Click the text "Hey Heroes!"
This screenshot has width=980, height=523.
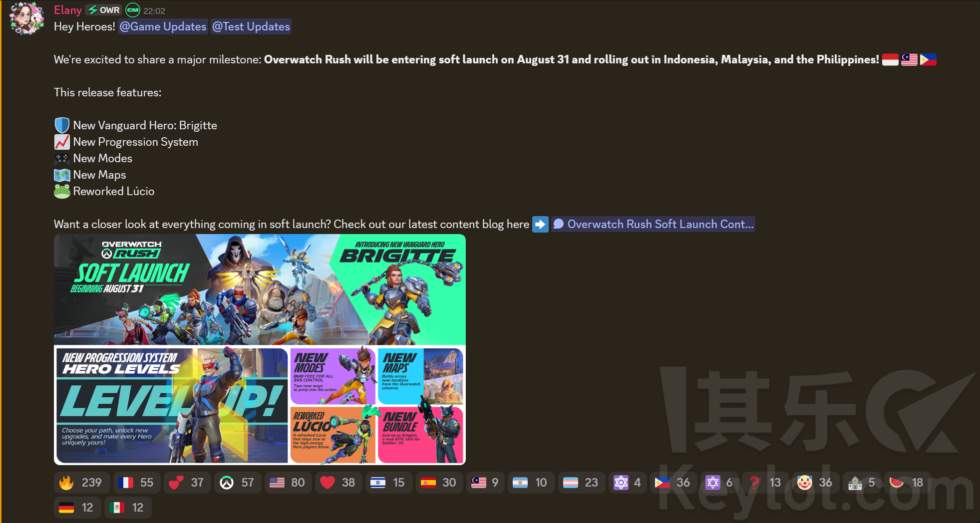(x=84, y=26)
